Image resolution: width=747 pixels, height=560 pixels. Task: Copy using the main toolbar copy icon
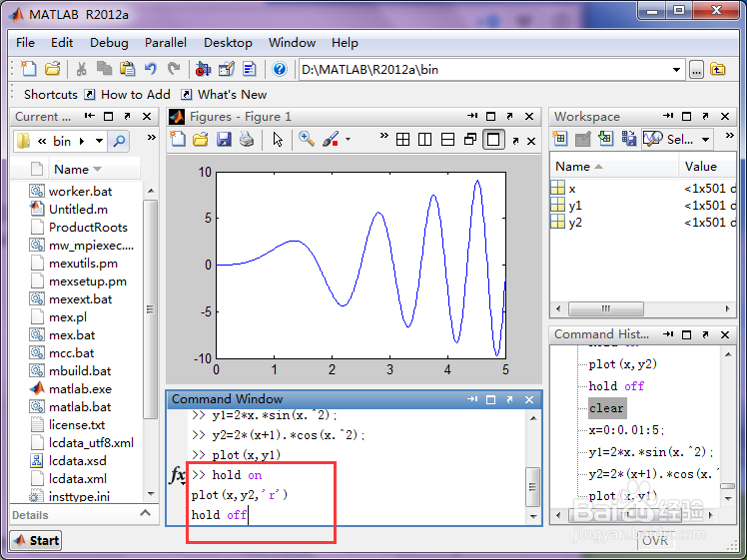click(x=104, y=70)
